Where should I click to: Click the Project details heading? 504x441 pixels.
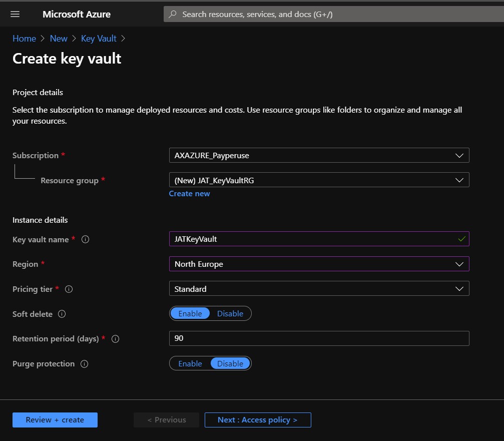tap(38, 93)
